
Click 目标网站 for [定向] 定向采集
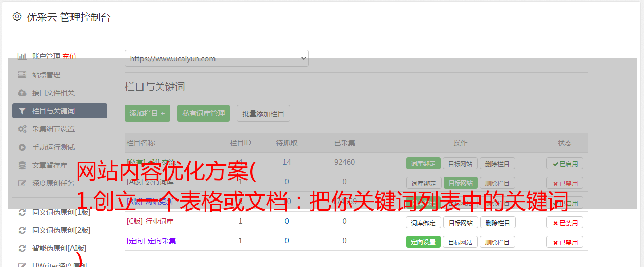(460, 242)
